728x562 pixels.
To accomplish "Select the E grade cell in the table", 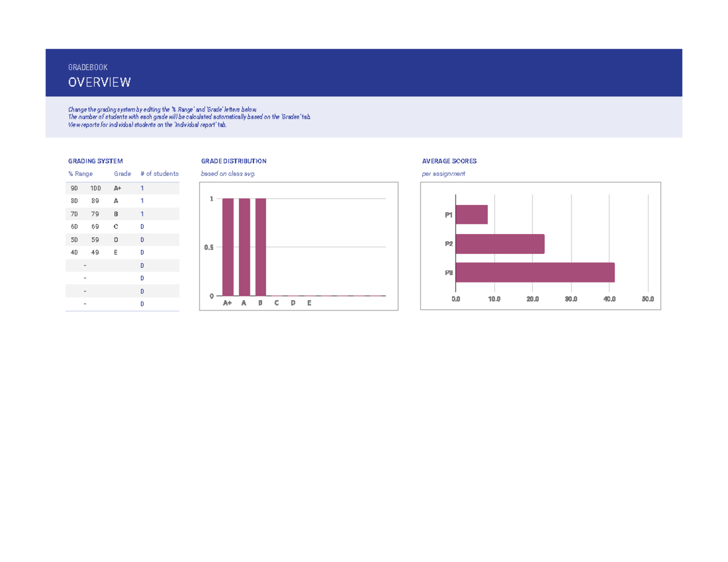I will (116, 252).
